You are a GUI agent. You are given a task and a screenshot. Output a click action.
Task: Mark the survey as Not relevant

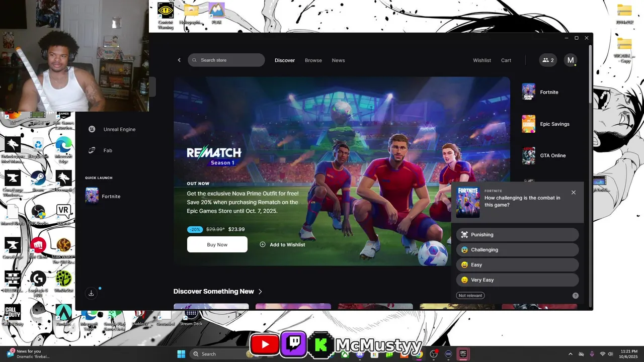[470, 296]
